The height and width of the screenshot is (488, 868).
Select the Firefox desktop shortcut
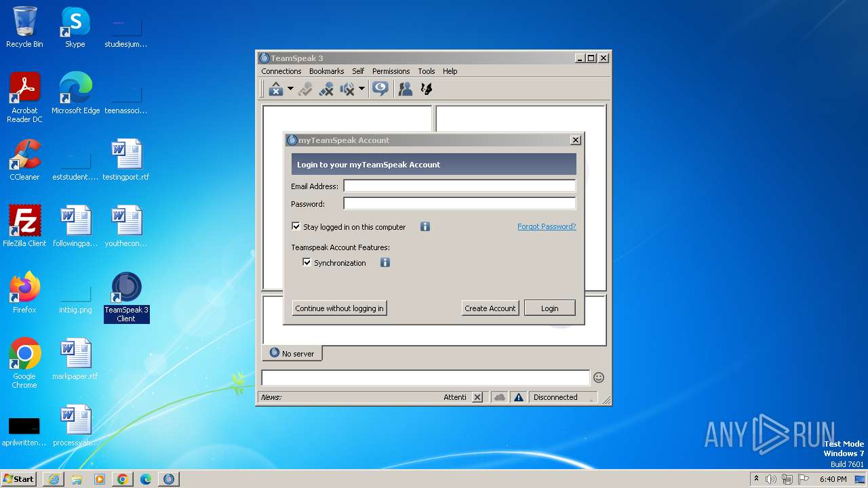click(x=24, y=293)
